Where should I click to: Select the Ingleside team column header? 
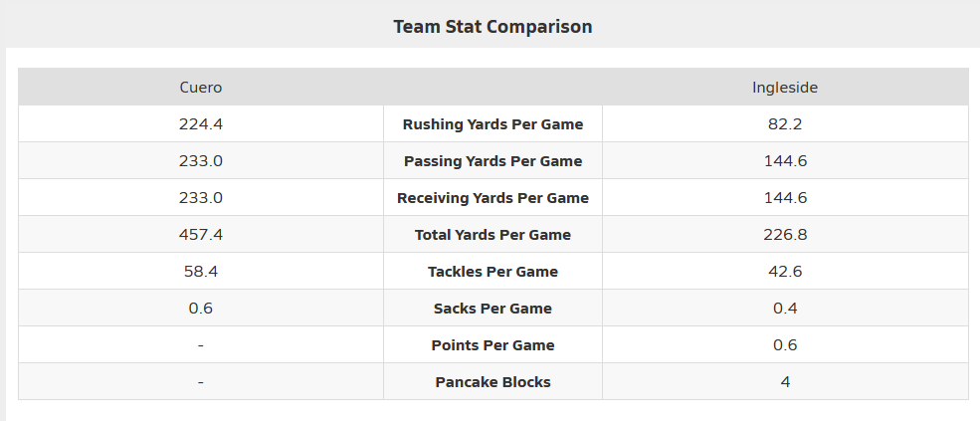(x=785, y=88)
